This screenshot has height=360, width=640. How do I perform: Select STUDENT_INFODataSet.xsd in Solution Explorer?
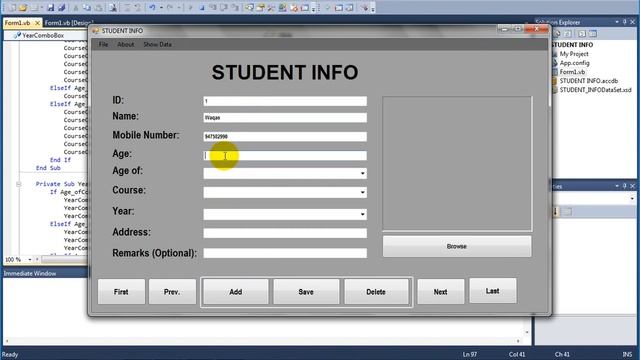[x=595, y=90]
